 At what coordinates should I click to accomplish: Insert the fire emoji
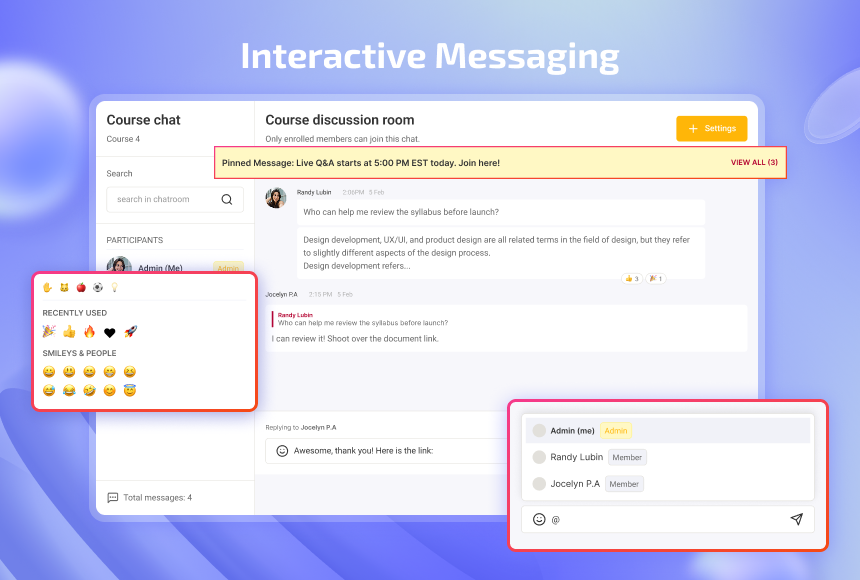(x=89, y=331)
